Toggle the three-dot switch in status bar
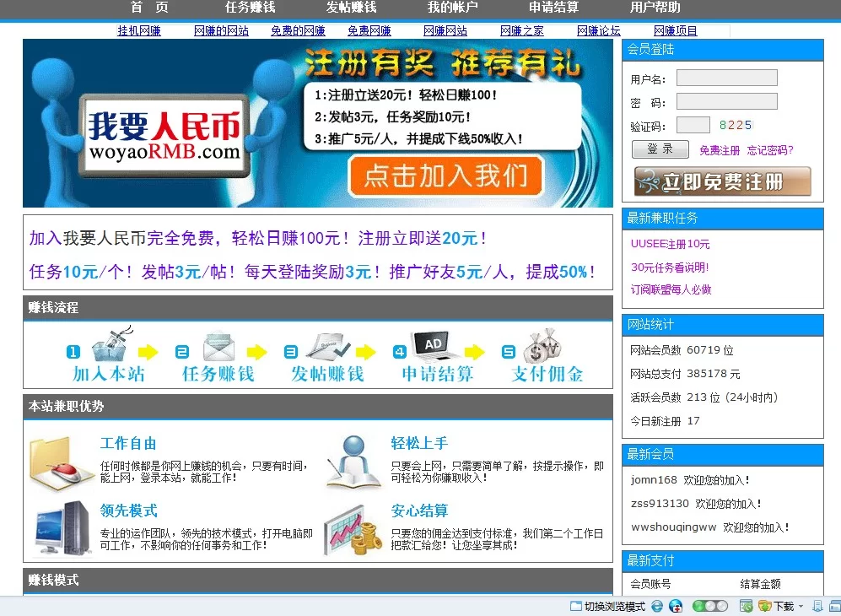Image resolution: width=841 pixels, height=616 pixels. [709, 606]
